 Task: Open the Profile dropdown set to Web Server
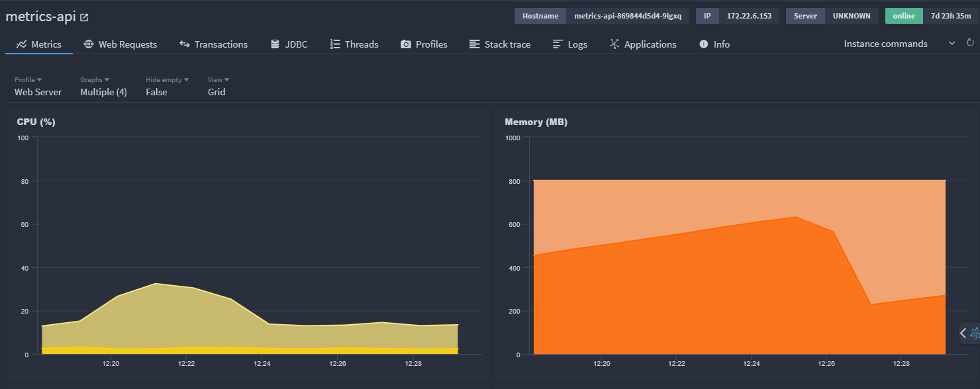click(x=38, y=87)
